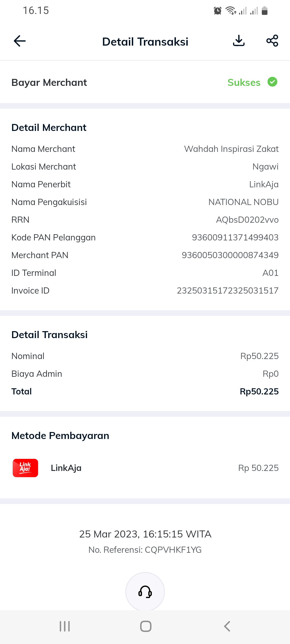Image resolution: width=290 pixels, height=644 pixels.
Task: Tap the Merchant PAN number
Action: (230, 255)
